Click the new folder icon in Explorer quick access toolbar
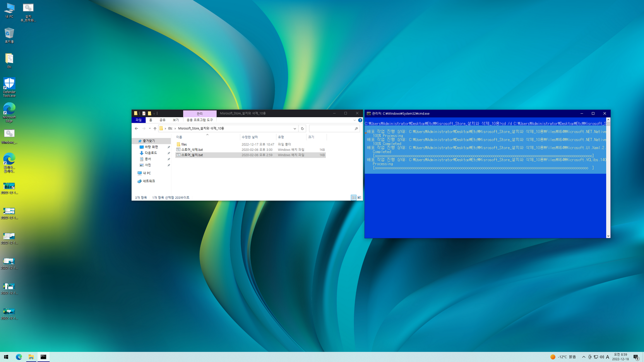 click(149, 113)
